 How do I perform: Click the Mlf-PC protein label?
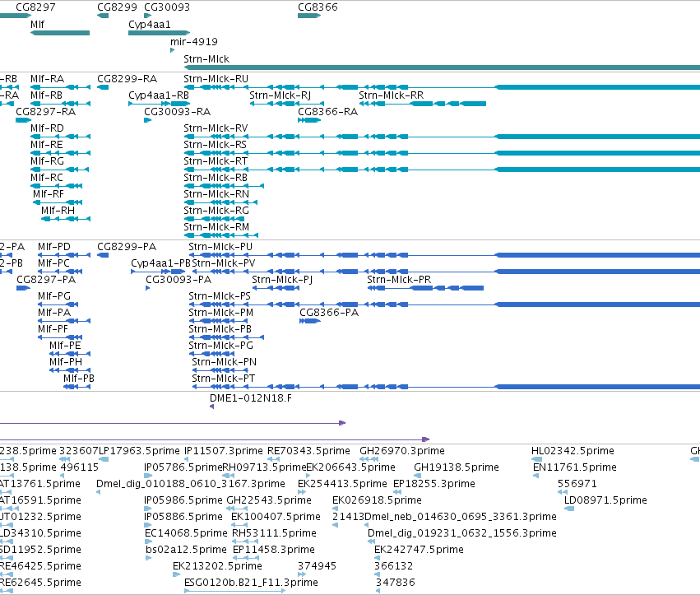(x=54, y=263)
